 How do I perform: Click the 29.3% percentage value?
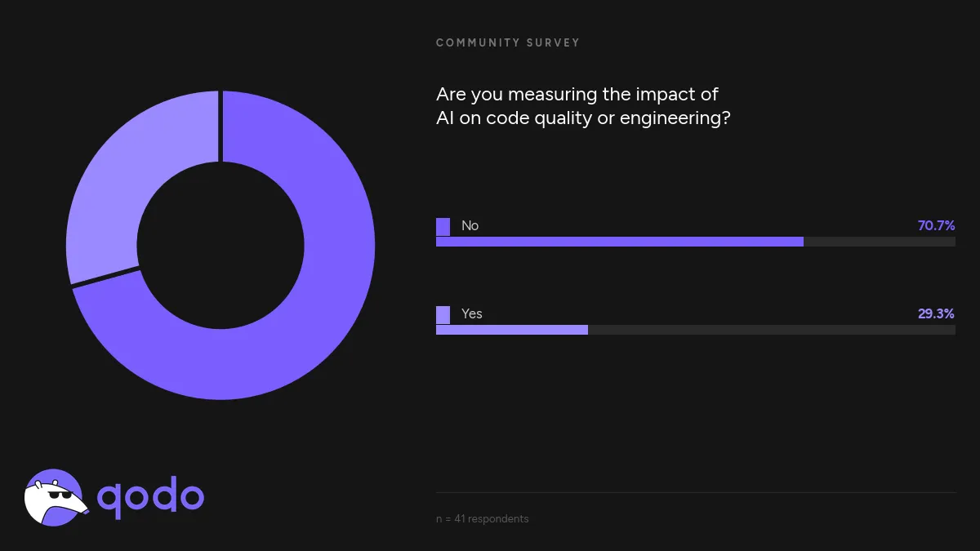pyautogui.click(x=936, y=314)
